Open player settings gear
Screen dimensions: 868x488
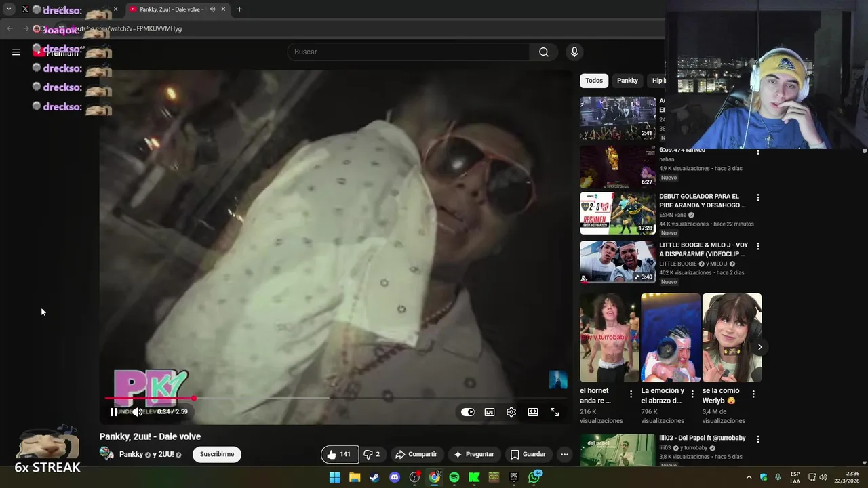[x=511, y=412]
